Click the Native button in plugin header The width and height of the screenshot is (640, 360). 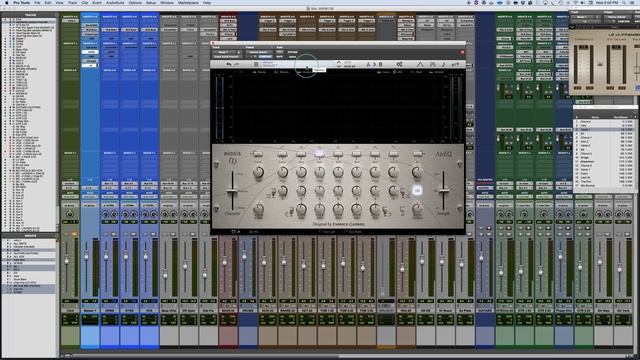(x=292, y=56)
